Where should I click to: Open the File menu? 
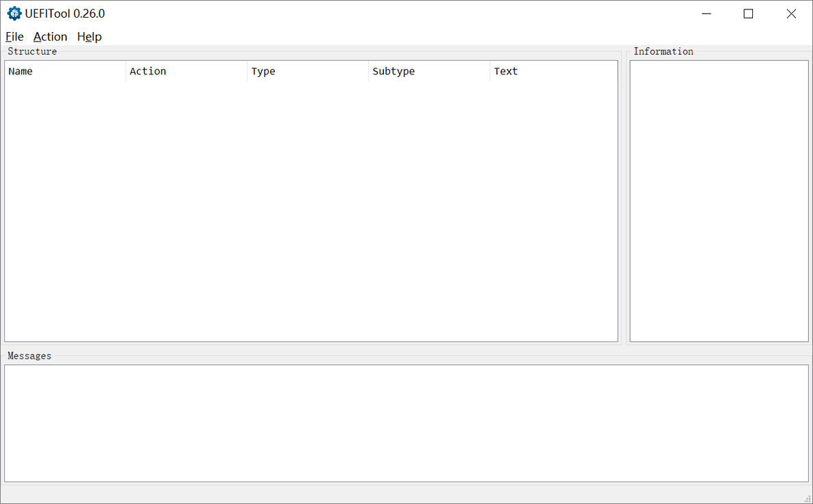point(14,37)
